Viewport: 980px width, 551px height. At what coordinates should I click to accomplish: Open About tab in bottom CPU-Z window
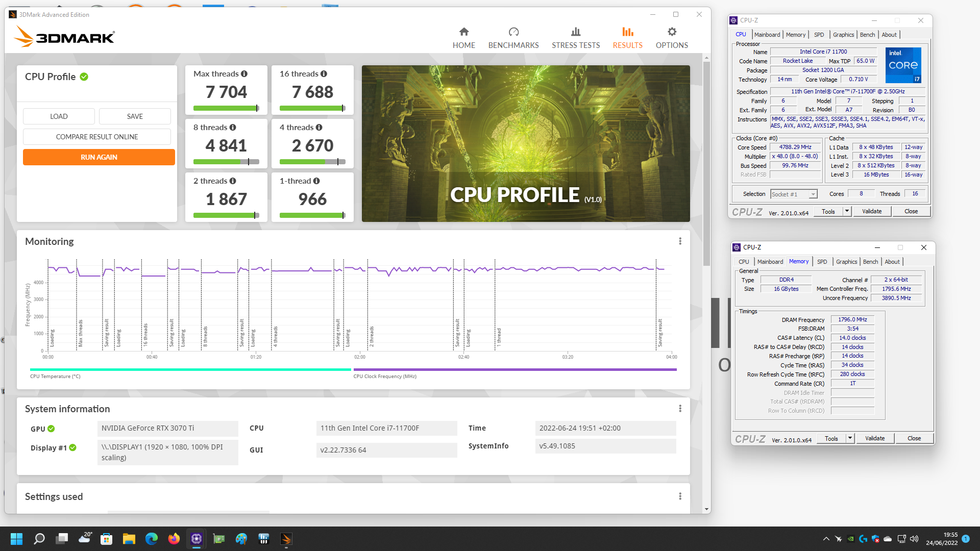tap(892, 262)
